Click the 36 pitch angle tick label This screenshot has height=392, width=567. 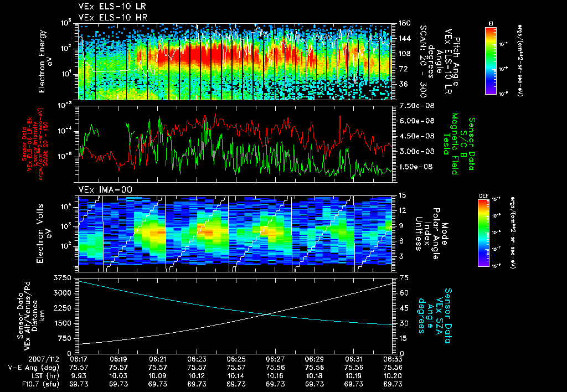tap(403, 84)
